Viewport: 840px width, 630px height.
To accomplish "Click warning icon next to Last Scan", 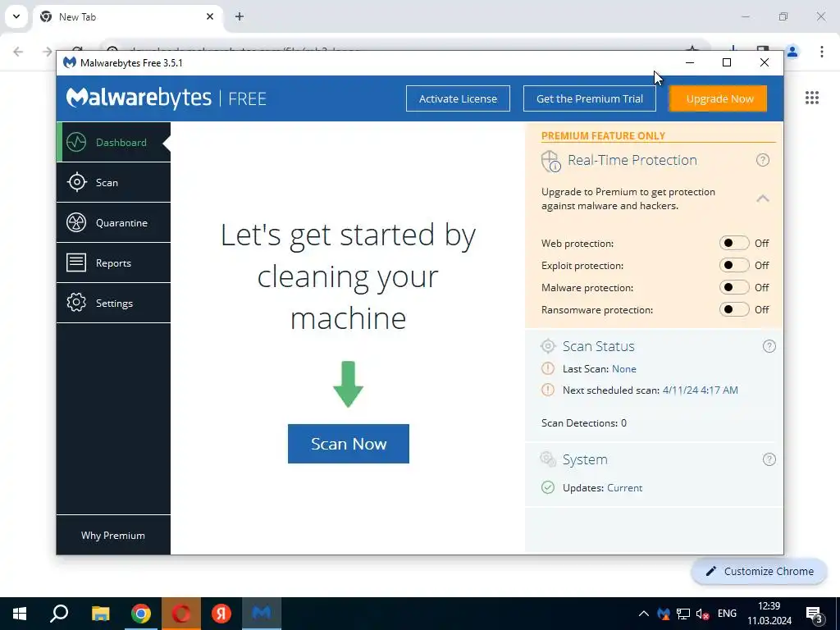I will [547, 368].
